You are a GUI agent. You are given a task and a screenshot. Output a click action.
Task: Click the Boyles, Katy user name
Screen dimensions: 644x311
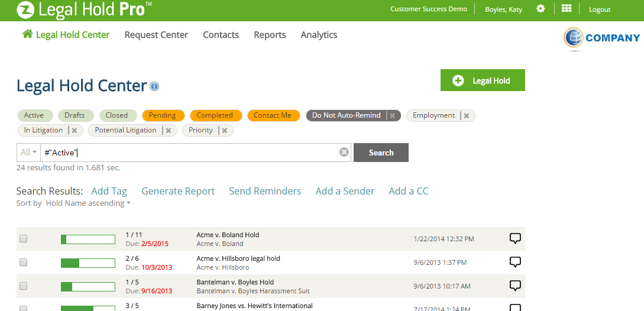tap(503, 9)
